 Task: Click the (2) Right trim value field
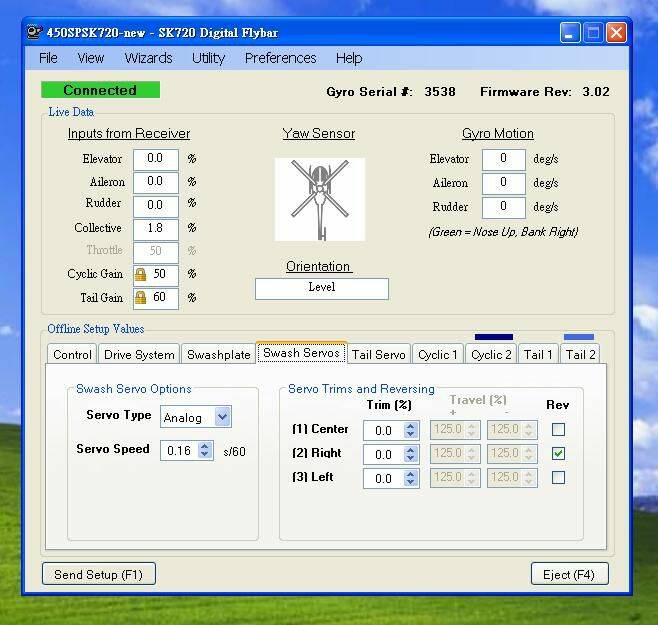point(384,454)
